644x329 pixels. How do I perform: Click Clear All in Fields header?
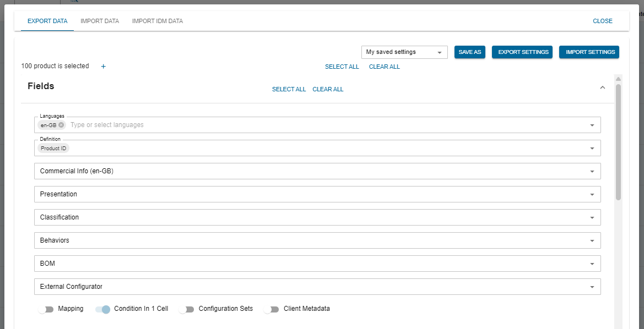point(328,89)
